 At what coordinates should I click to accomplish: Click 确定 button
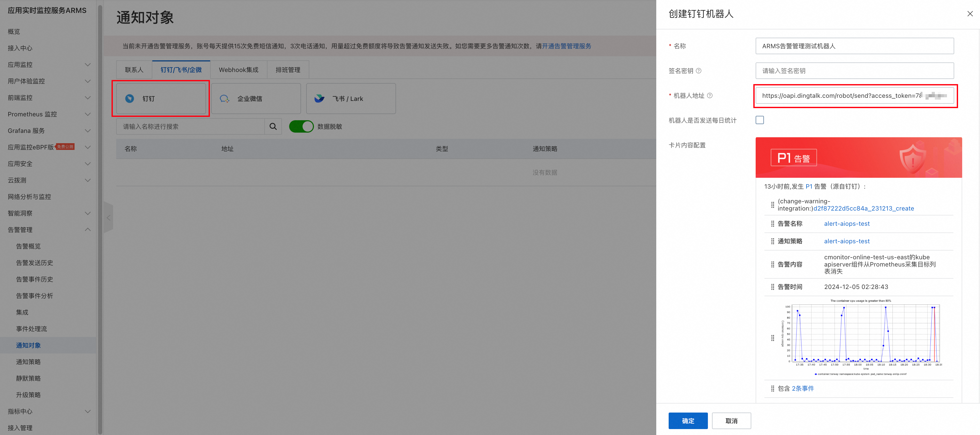coord(688,421)
